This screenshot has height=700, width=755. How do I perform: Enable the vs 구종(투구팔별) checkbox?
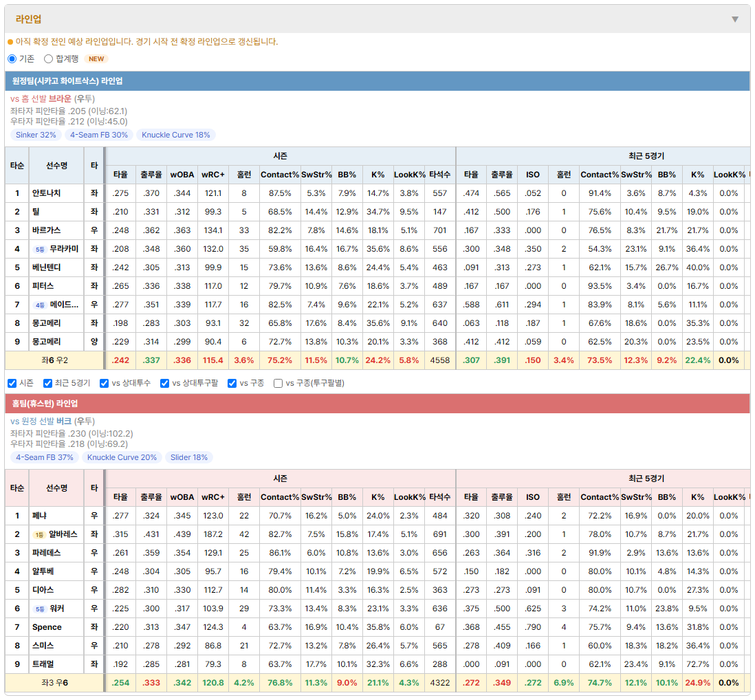click(x=278, y=383)
